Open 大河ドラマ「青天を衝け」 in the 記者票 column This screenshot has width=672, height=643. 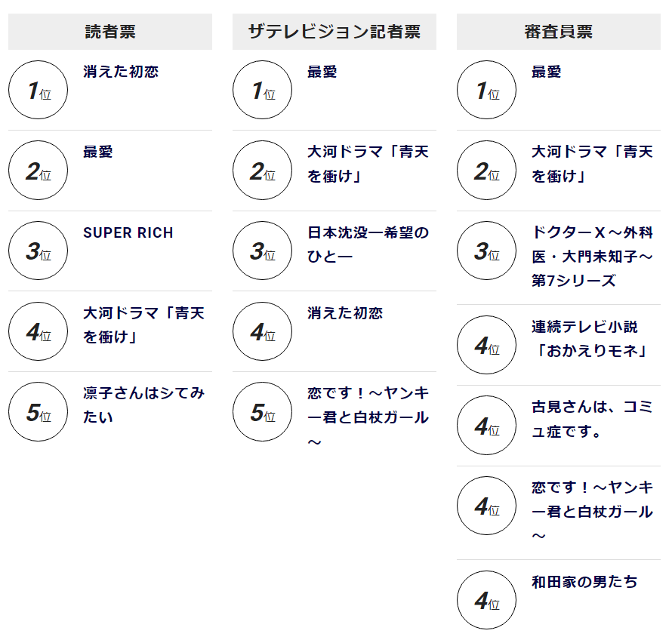(368, 164)
